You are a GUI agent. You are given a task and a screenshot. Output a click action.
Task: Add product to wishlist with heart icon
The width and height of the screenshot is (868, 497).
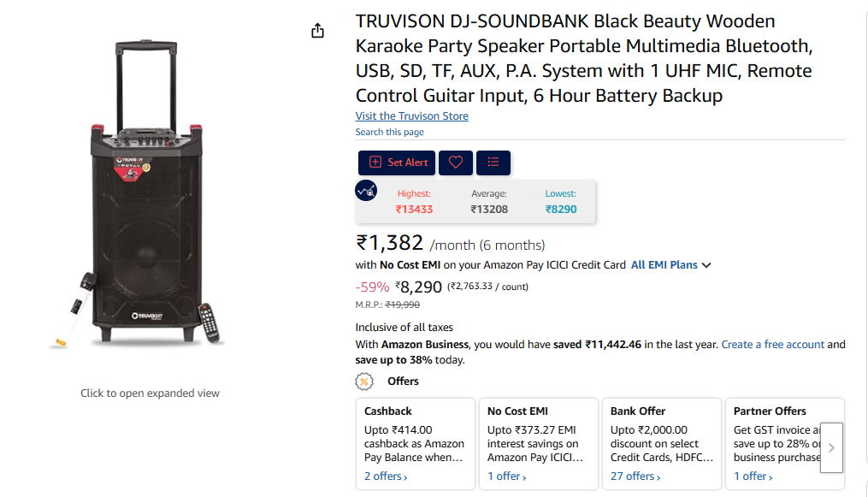[456, 163]
